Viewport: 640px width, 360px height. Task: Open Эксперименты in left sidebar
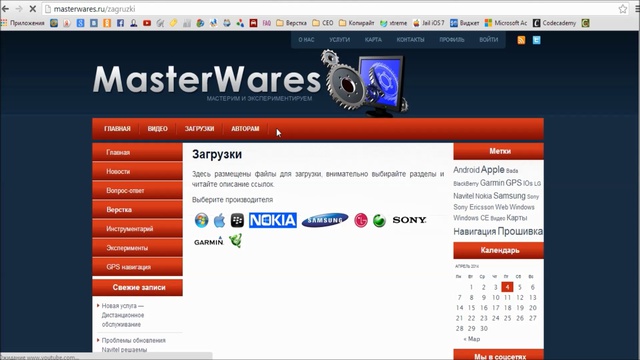point(138,248)
